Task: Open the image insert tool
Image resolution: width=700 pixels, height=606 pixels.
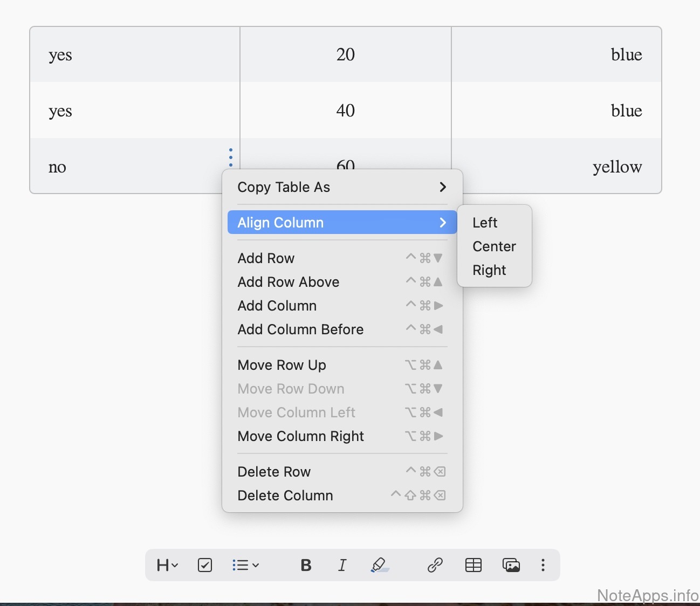Action: (x=511, y=565)
